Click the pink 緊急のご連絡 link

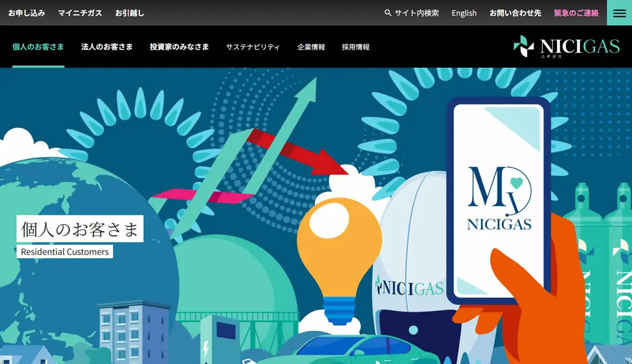coord(576,13)
